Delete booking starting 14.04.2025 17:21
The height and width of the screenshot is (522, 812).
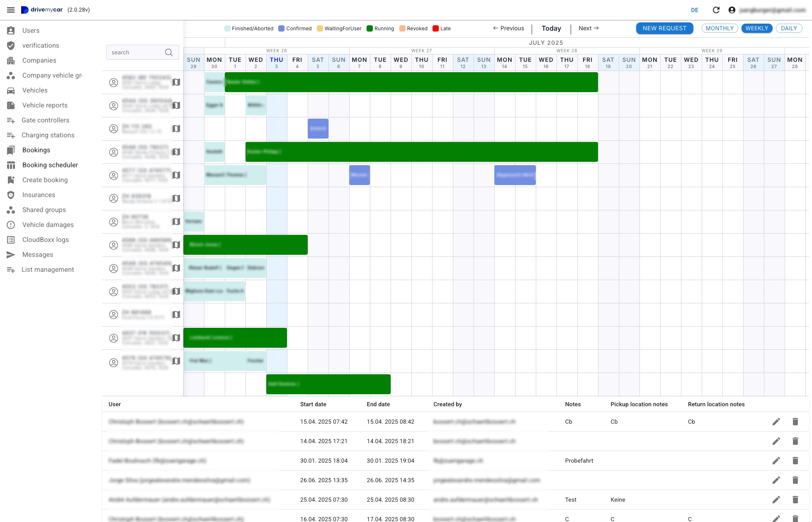pos(795,441)
